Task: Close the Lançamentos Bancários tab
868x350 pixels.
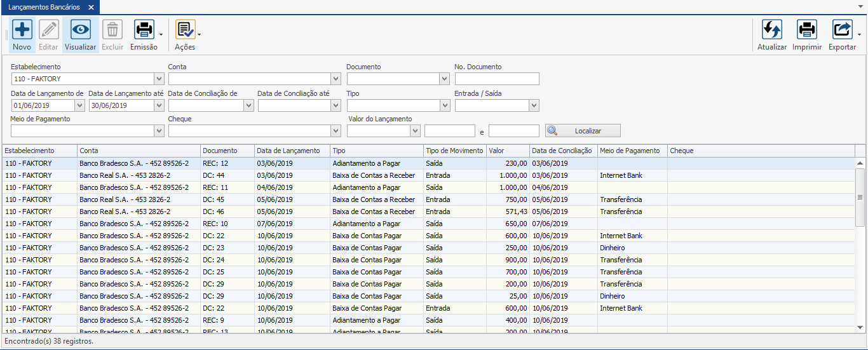Action: (91, 8)
